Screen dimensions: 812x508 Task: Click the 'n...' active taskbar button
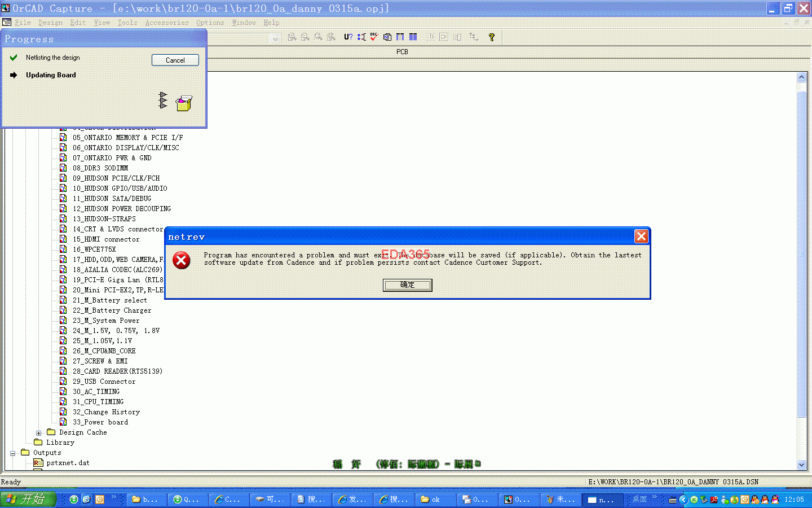(603, 500)
